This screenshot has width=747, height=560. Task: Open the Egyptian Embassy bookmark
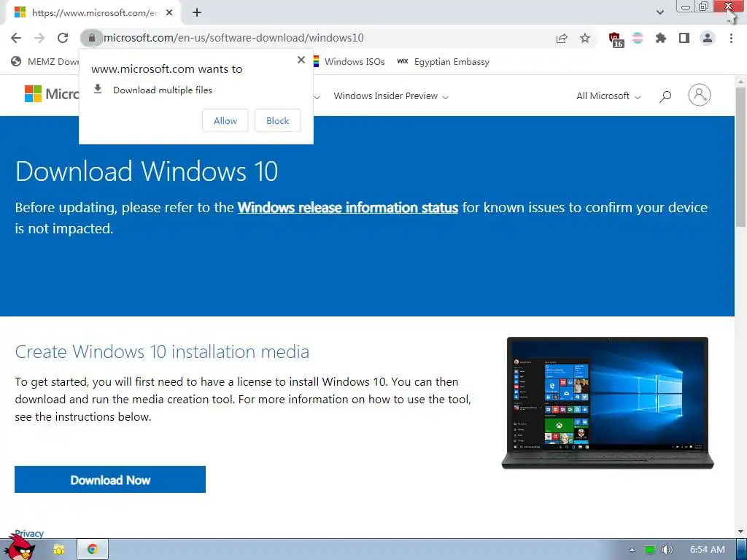click(443, 62)
